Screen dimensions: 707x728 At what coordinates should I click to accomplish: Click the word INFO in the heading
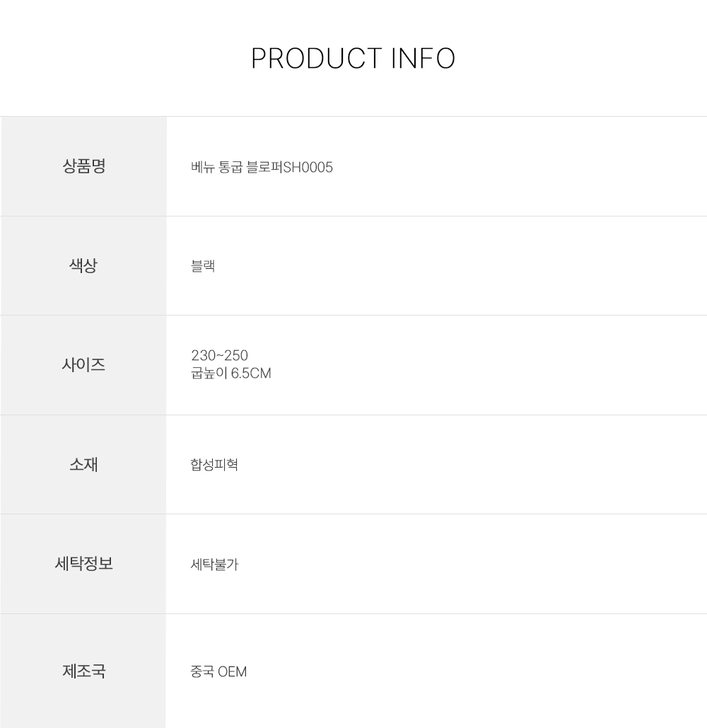(x=423, y=59)
